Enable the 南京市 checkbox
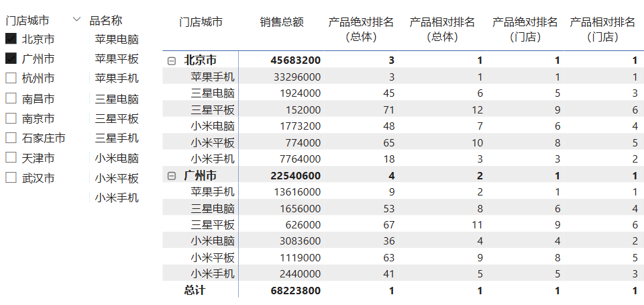644x305 pixels. 11,118
